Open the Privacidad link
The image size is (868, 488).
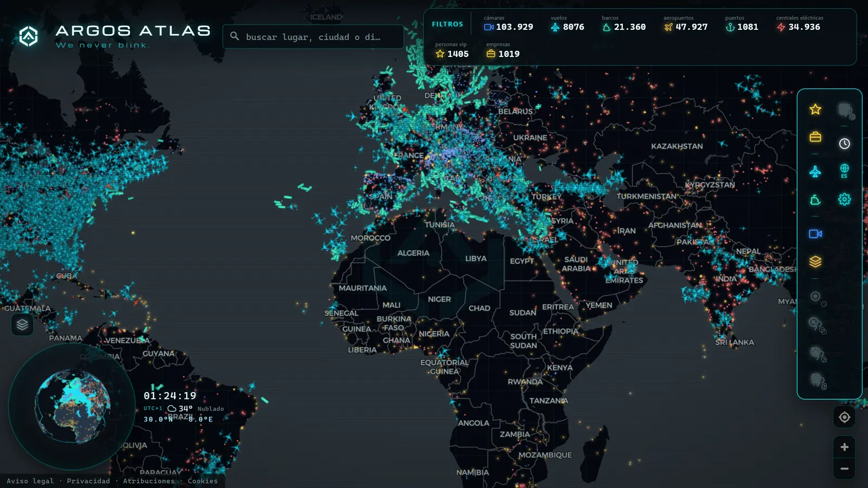(x=88, y=481)
